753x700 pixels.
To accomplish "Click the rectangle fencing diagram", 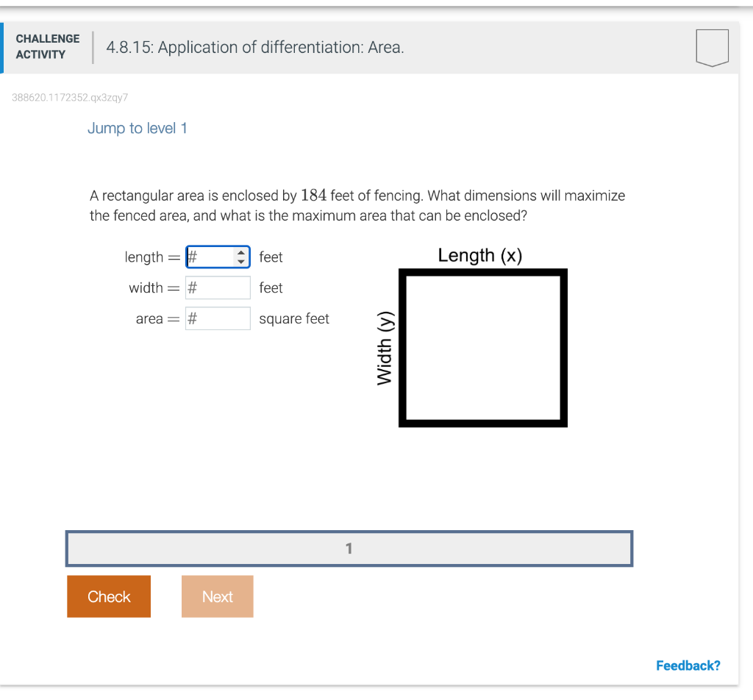I will tap(482, 348).
